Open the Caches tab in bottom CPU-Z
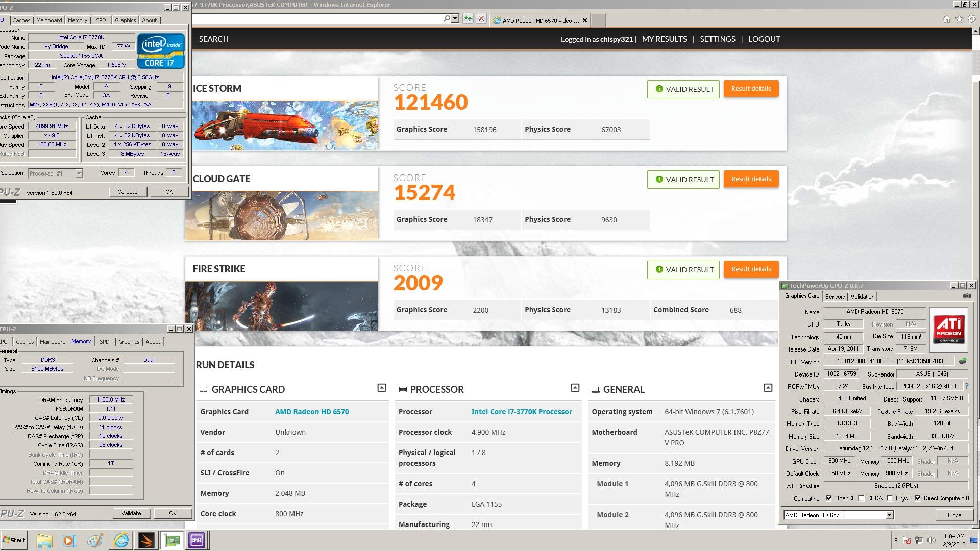980x551 pixels. [24, 342]
